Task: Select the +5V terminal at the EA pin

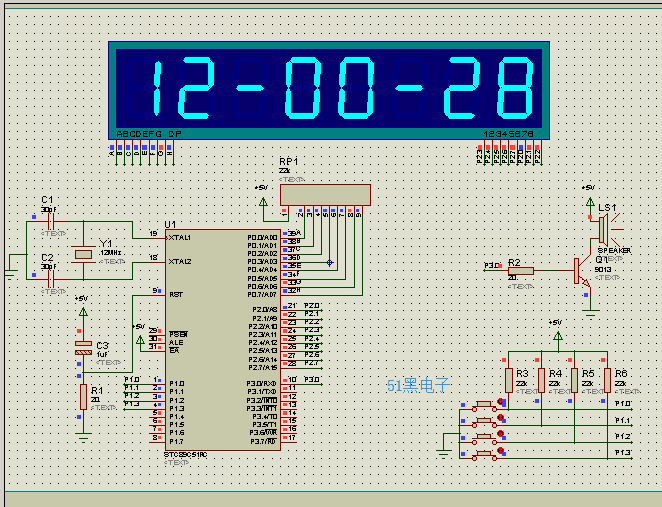Action: pyautogui.click(x=141, y=340)
